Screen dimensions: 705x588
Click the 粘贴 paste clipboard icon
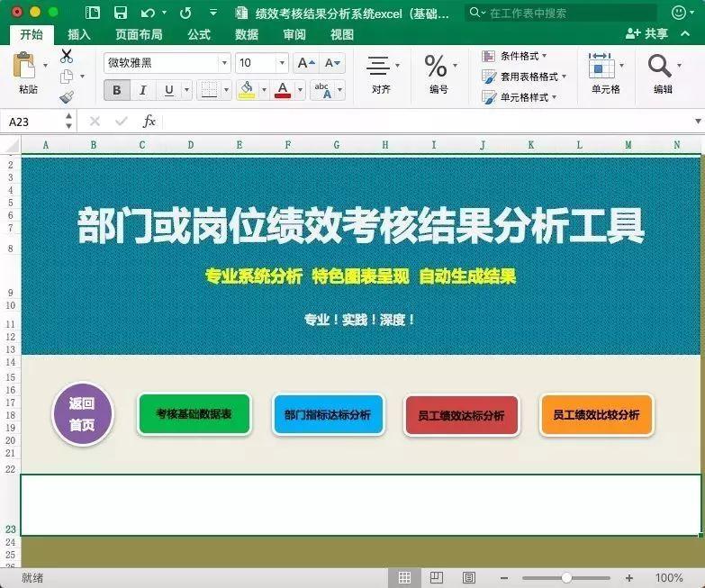click(x=24, y=66)
